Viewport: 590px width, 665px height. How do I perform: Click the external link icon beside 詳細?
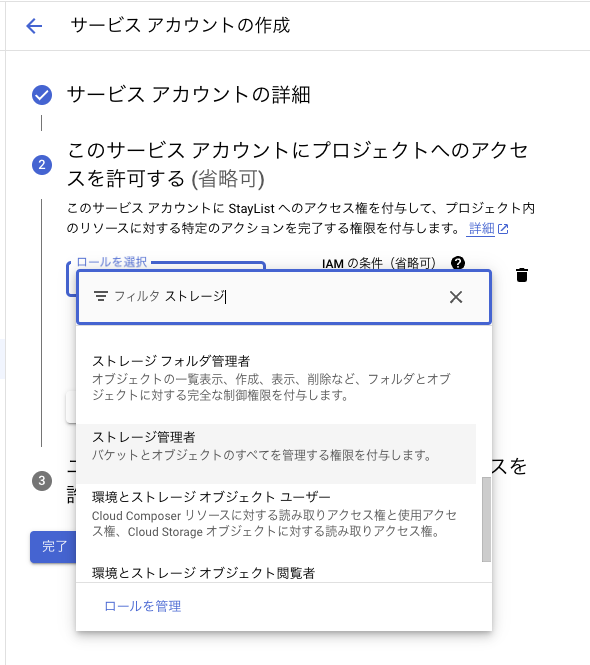pos(503,229)
